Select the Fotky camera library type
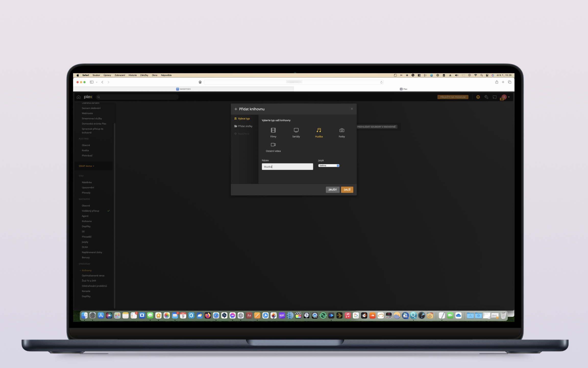The image size is (588, 368). [342, 130]
